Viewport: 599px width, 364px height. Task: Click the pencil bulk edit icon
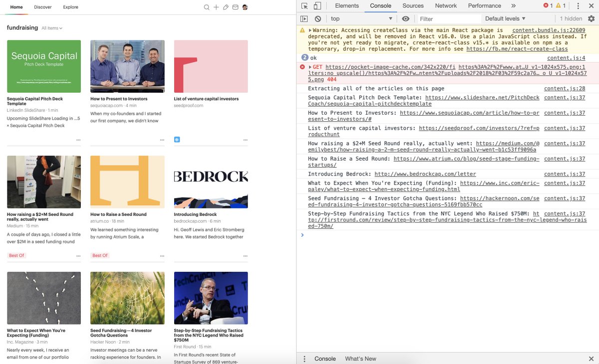pyautogui.click(x=226, y=7)
